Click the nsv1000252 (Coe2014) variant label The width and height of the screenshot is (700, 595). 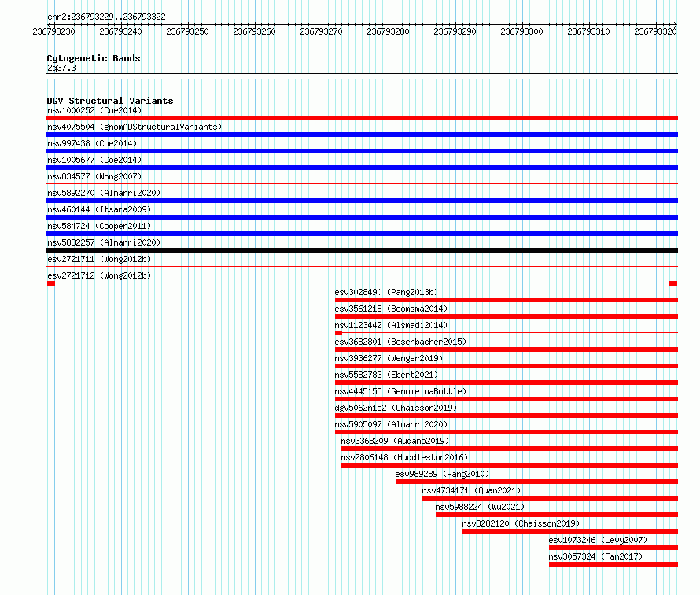click(94, 110)
